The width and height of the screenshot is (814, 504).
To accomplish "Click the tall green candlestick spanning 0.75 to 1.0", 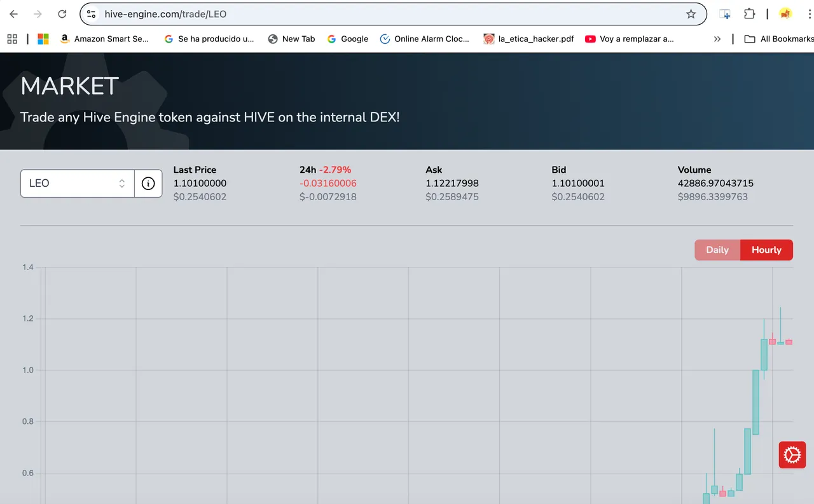I will (755, 402).
